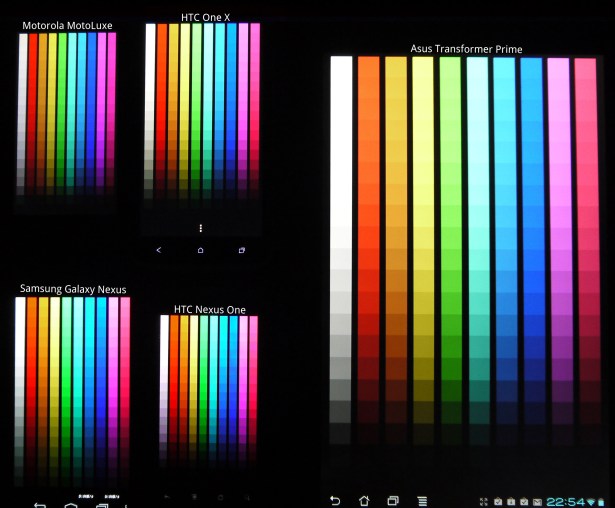Tap the four-arrows fullscreen icon in Asus status bar
This screenshot has width=615, height=508.
click(484, 502)
